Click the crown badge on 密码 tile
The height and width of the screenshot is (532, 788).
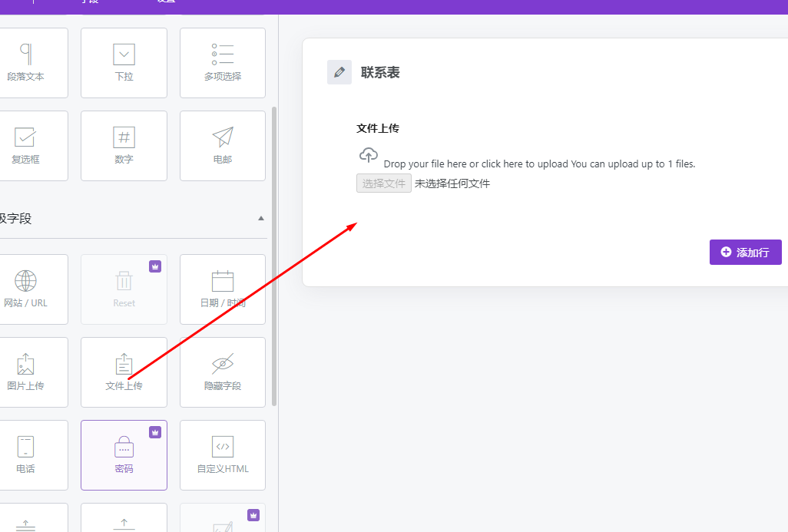click(155, 432)
